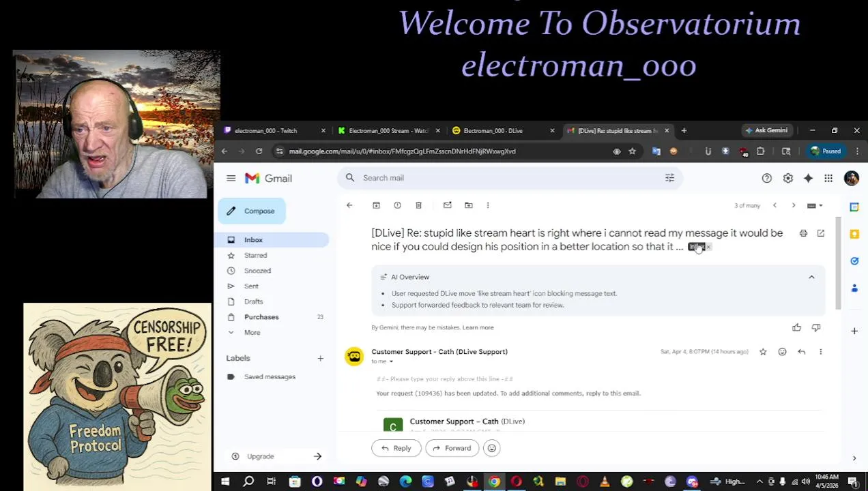The width and height of the screenshot is (868, 491).
Task: Print all messages in conversation
Action: (803, 233)
